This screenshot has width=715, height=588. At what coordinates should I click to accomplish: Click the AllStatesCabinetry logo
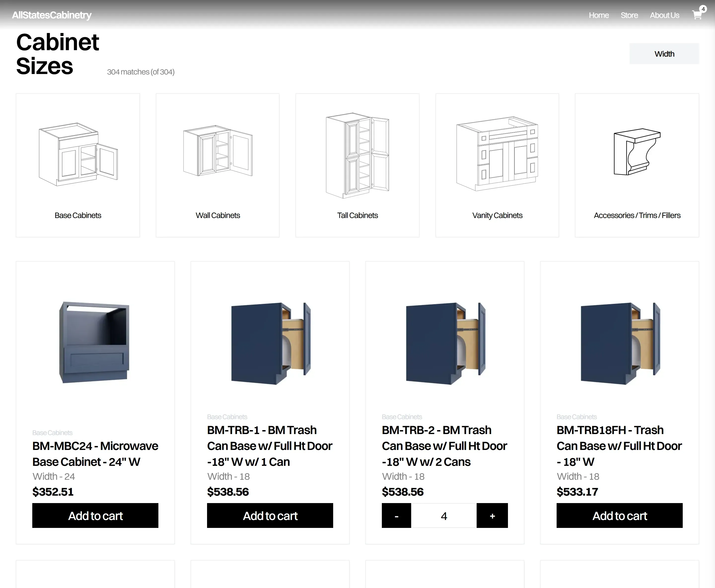pos(52,15)
